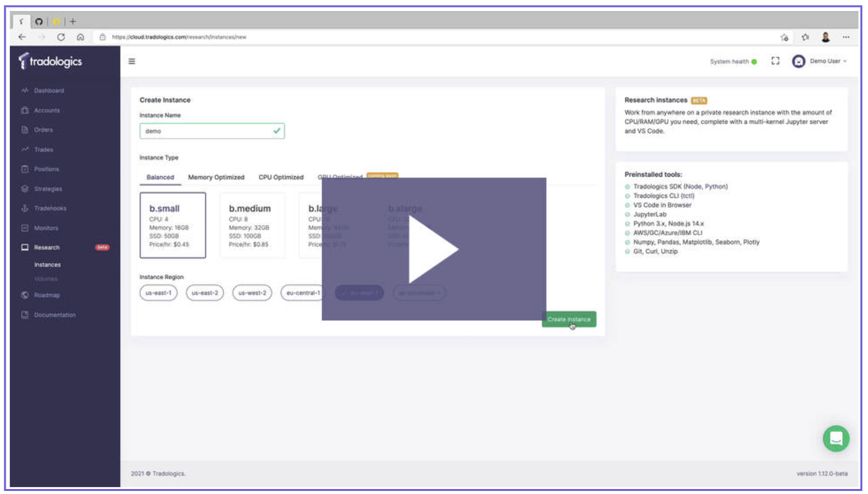The height and width of the screenshot is (494, 868).
Task: Click the Strategies layers icon
Action: point(25,189)
